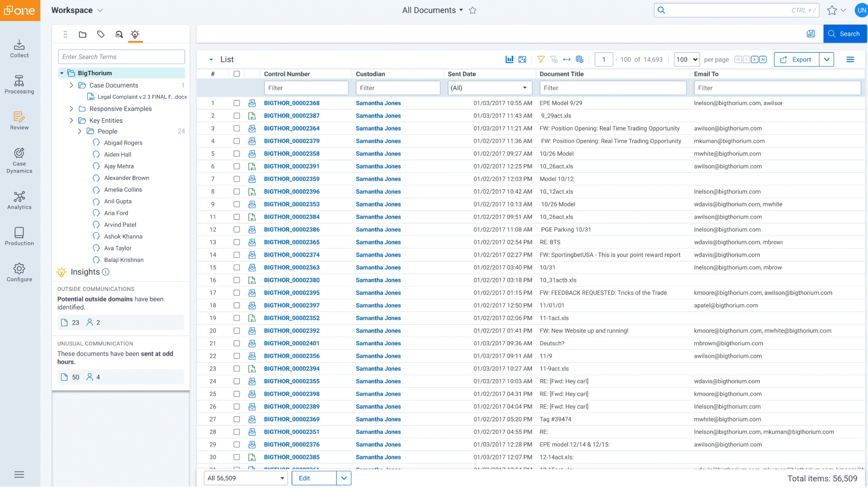Open grid column settings icon
The image size is (868, 488).
(x=580, y=60)
